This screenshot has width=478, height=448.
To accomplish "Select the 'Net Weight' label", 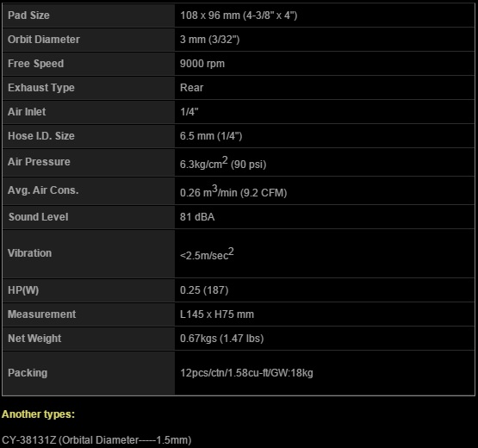I will [34, 339].
